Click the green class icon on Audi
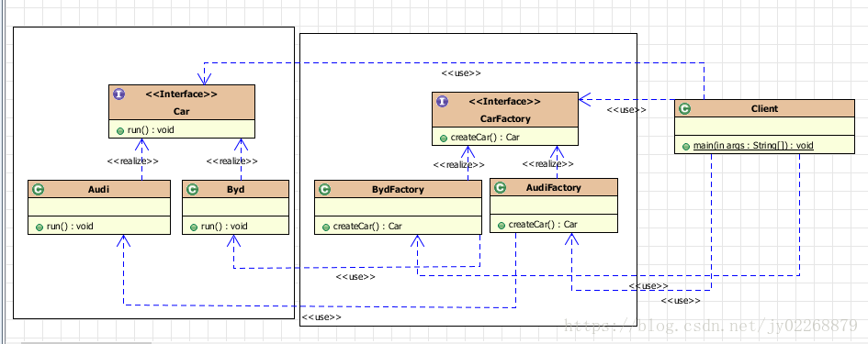The height and width of the screenshot is (344, 868). coord(39,190)
